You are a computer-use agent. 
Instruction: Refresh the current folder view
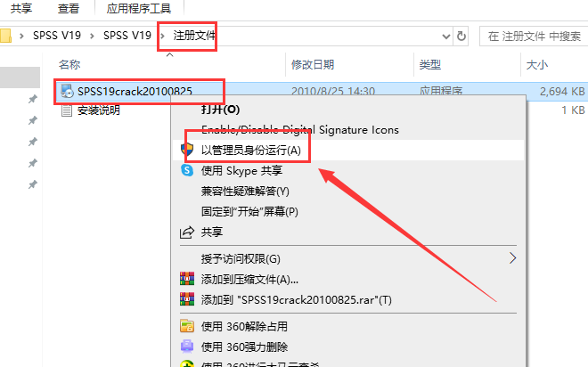(x=461, y=37)
